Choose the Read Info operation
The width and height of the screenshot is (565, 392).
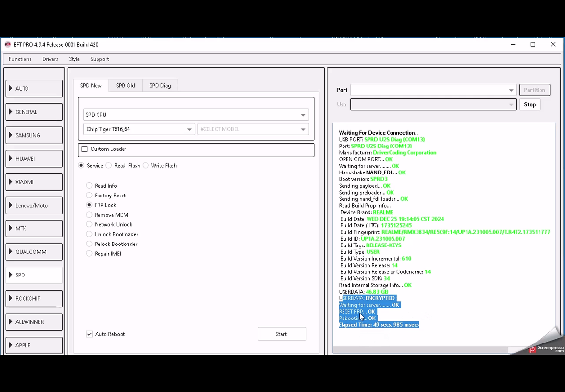coord(89,186)
